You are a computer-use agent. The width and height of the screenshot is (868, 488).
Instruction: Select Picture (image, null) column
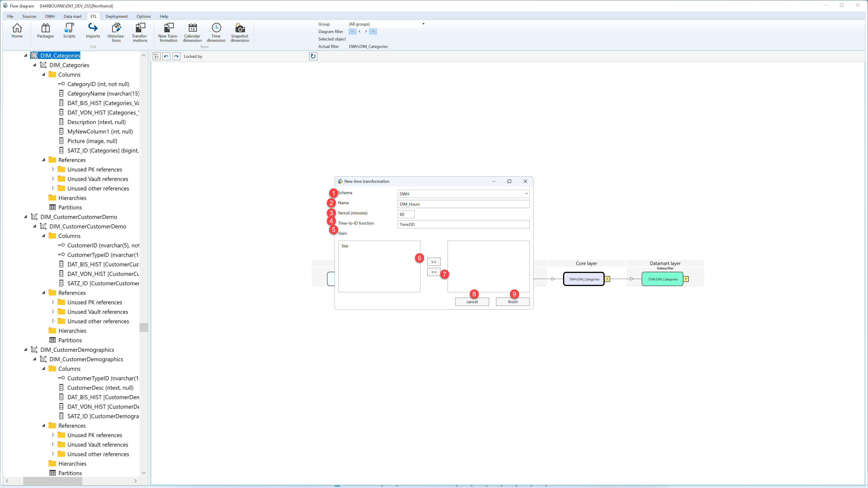pyautogui.click(x=92, y=141)
